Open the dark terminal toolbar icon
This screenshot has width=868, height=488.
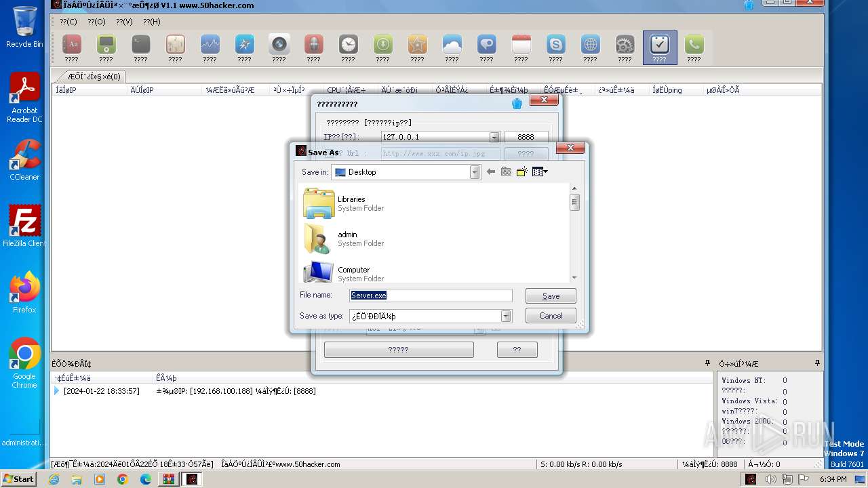pyautogui.click(x=140, y=45)
